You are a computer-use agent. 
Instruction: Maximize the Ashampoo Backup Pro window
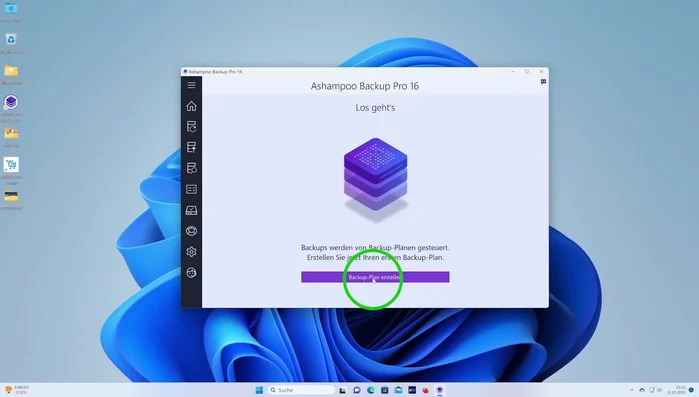(527, 72)
